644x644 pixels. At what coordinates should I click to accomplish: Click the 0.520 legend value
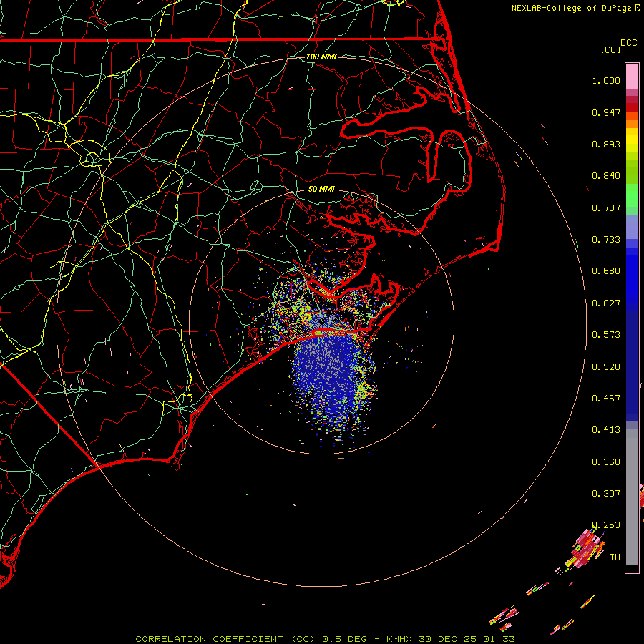click(606, 367)
